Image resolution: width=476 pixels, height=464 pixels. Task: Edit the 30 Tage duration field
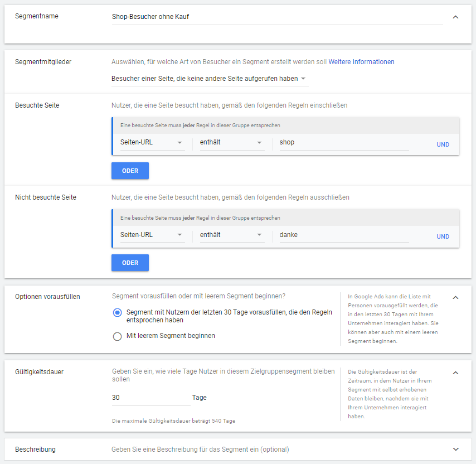pyautogui.click(x=145, y=397)
